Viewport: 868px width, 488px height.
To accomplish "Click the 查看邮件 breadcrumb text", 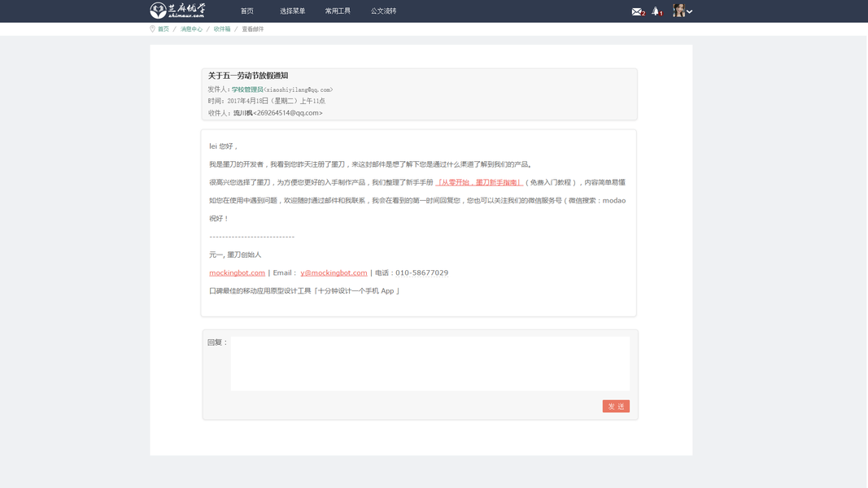I will (252, 29).
